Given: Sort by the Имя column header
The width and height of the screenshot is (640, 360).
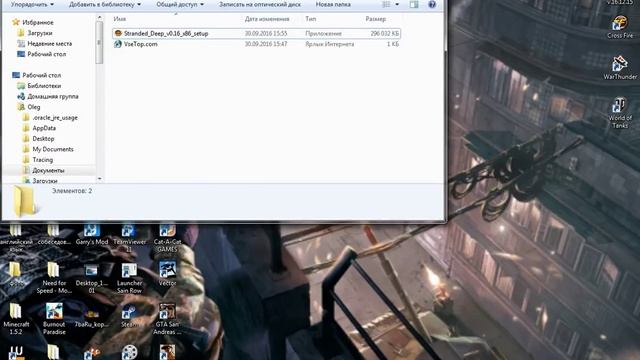Looking at the screenshot, I should pyautogui.click(x=120, y=19).
